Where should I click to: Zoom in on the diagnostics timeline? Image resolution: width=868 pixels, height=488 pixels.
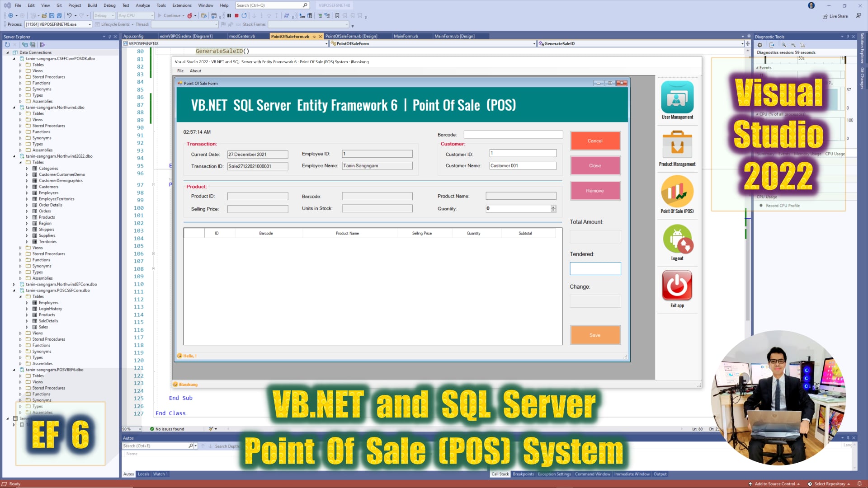[x=784, y=45]
